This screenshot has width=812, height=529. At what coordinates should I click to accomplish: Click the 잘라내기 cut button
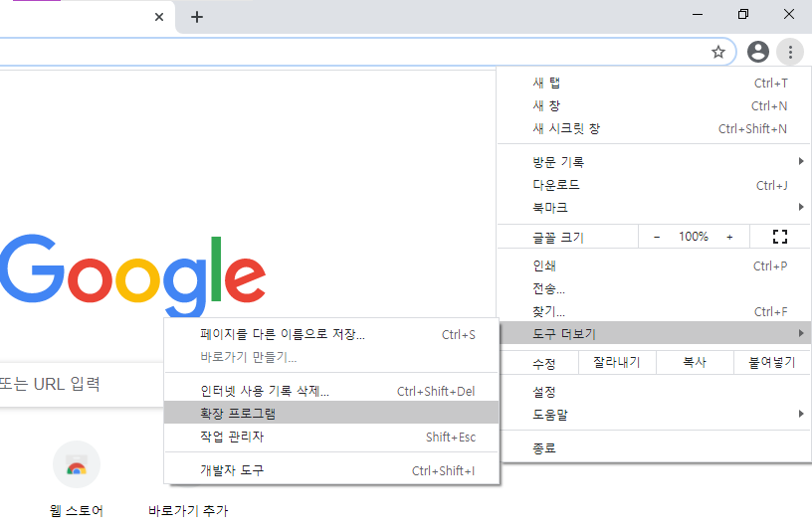click(x=617, y=362)
